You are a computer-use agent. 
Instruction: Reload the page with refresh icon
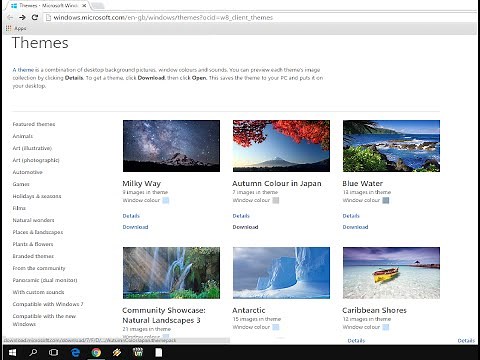click(x=35, y=17)
